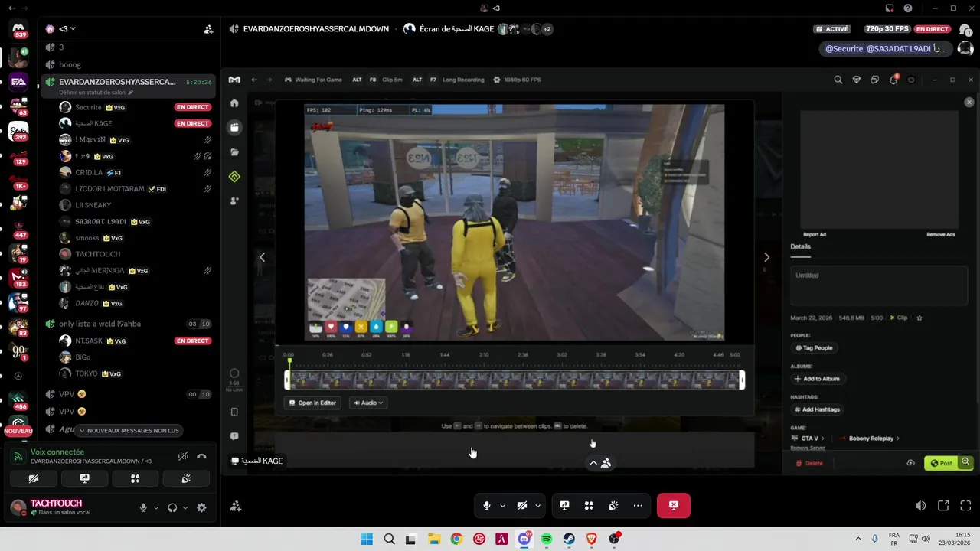Invite people icon at bottom of stream

[235, 506]
